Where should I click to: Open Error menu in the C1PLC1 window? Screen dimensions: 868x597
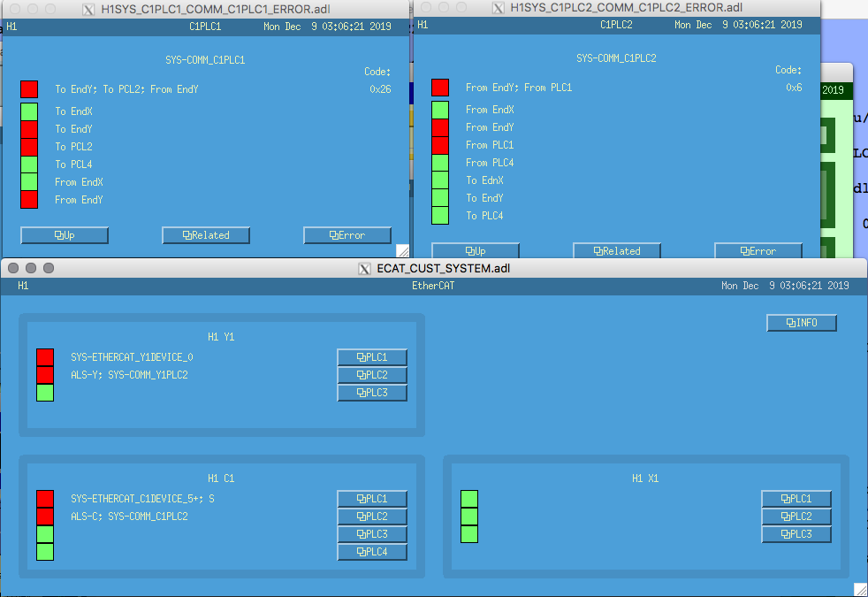(347, 235)
